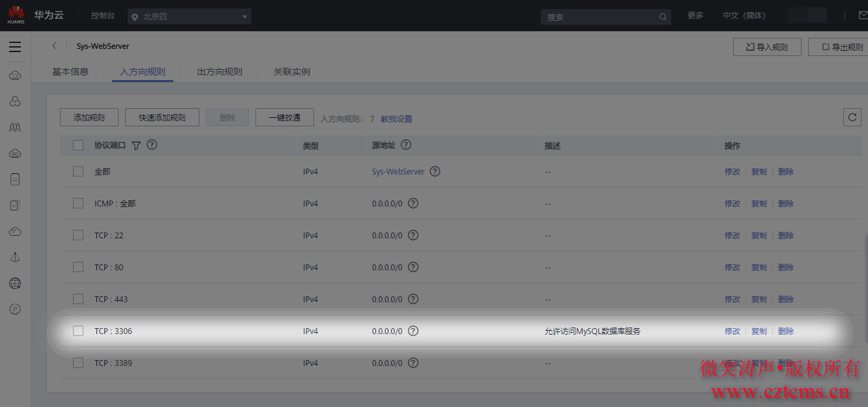Check the box for TCP : 22
The image size is (868, 407).
(x=78, y=235)
